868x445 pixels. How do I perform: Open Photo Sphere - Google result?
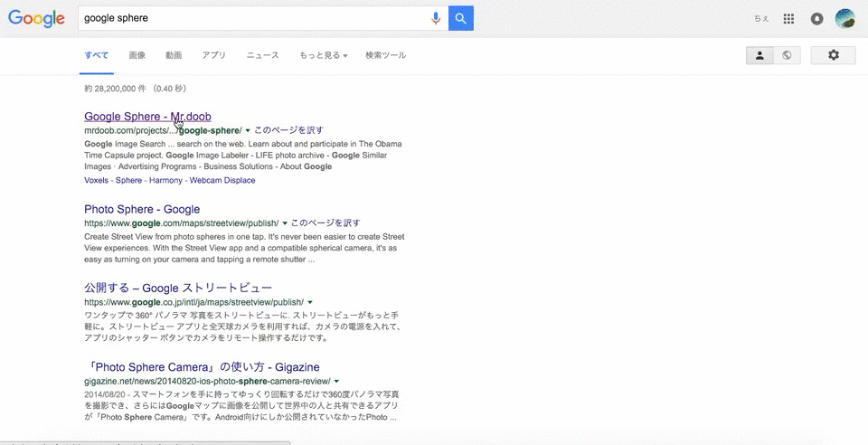(142, 209)
